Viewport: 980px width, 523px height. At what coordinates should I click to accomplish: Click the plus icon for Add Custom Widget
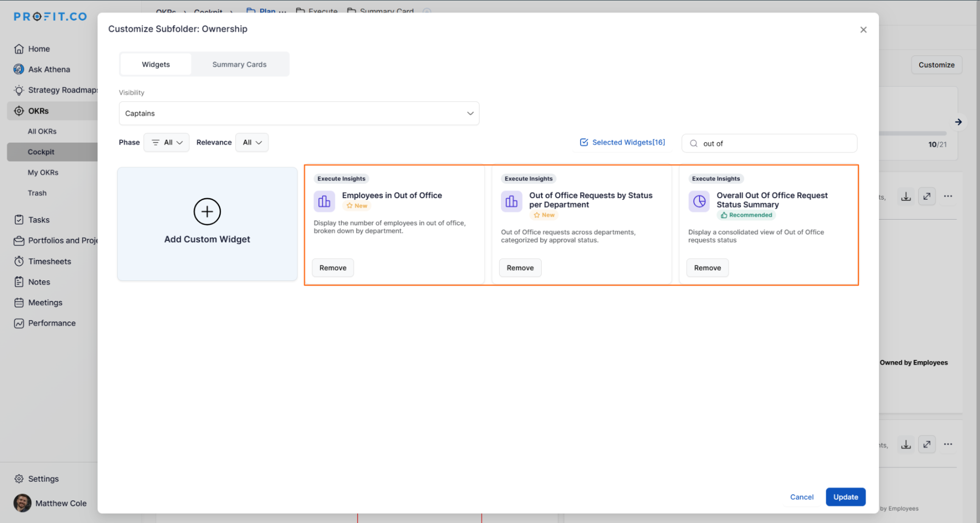[x=207, y=212]
